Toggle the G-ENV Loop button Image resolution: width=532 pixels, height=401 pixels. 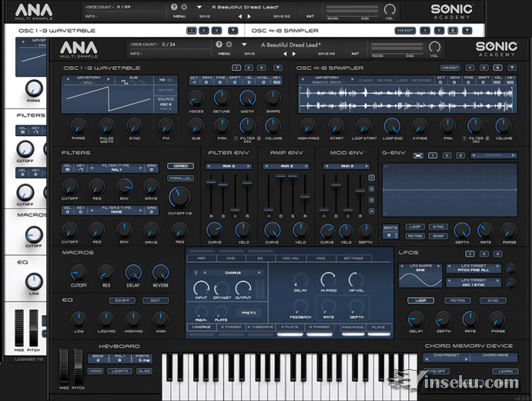click(x=415, y=226)
